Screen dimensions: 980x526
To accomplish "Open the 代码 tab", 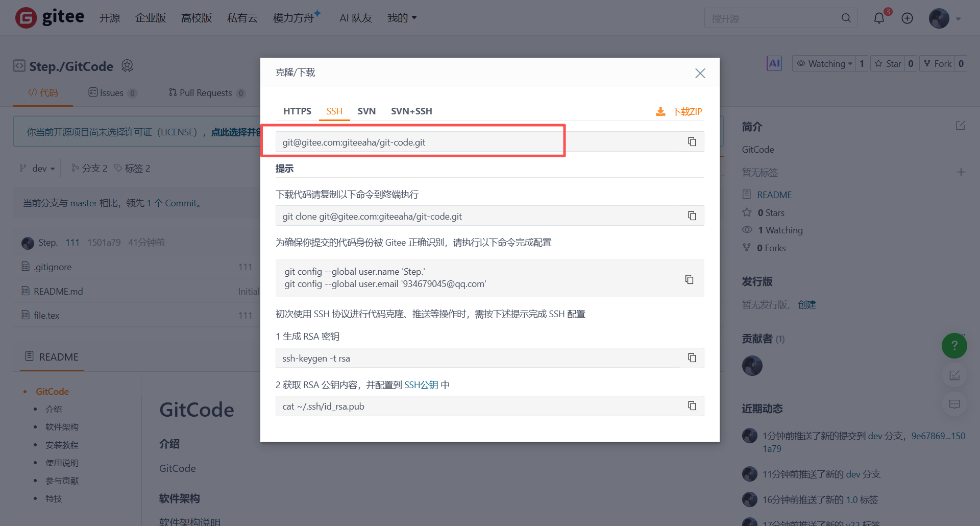I will 43,92.
